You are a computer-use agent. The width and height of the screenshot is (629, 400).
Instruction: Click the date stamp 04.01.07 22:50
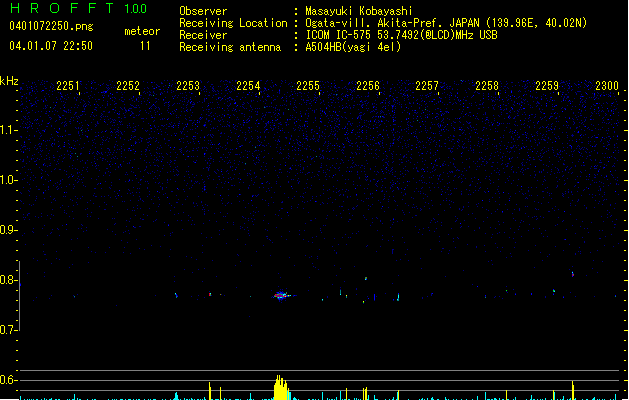pyautogui.click(x=51, y=46)
